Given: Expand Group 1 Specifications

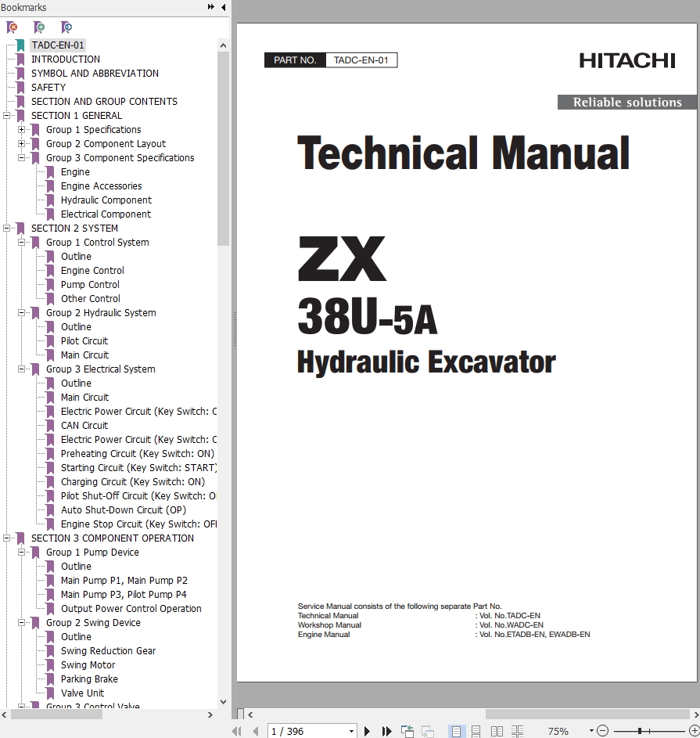Looking at the screenshot, I should (x=21, y=129).
